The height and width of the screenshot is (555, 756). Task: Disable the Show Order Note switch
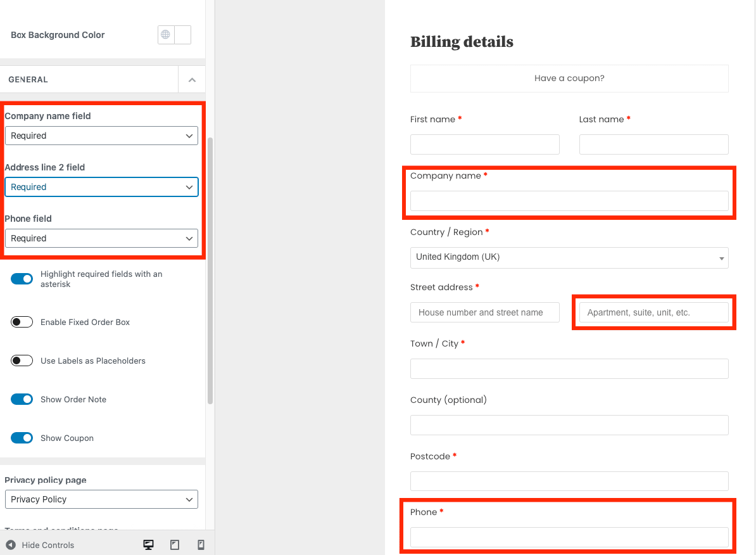[x=22, y=399]
